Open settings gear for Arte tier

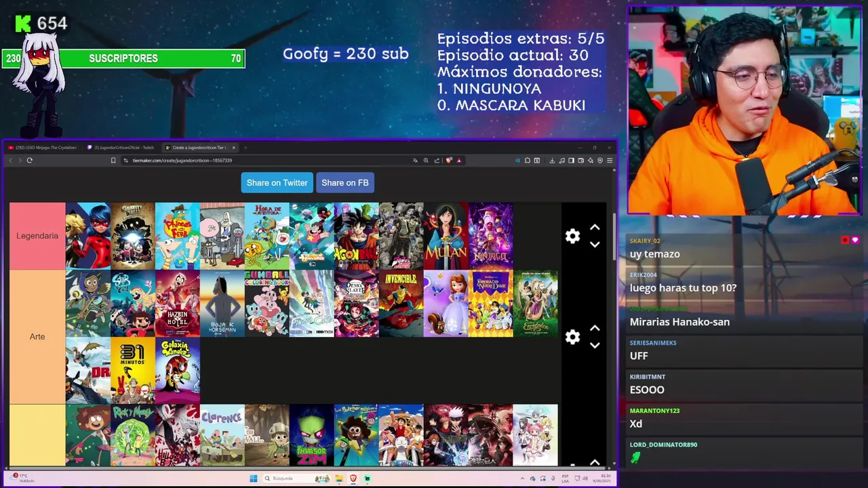pyautogui.click(x=573, y=337)
